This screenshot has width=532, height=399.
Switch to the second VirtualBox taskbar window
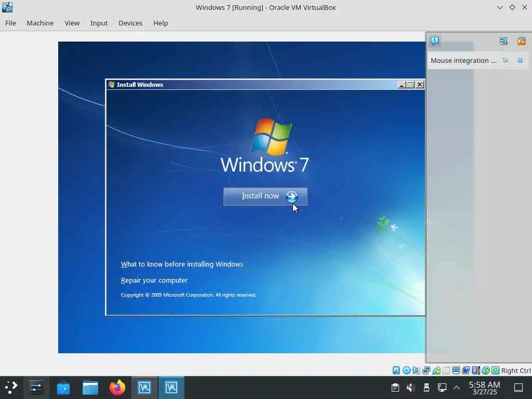point(171,388)
